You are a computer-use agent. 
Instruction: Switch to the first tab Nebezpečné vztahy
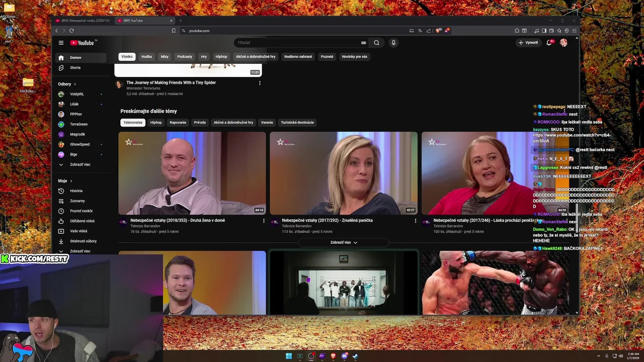point(83,21)
